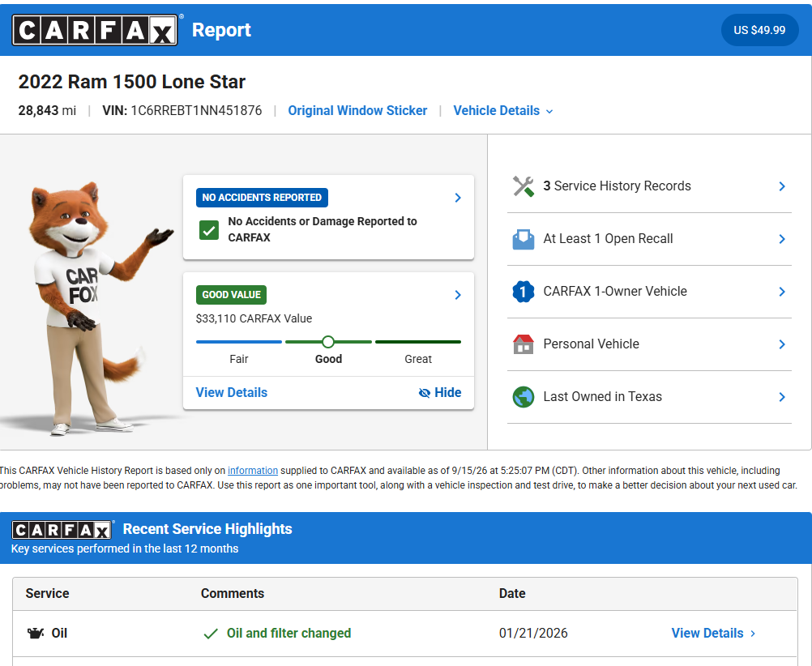The image size is (812, 666).
Task: Click the value slider's Good marker
Action: pos(328,342)
